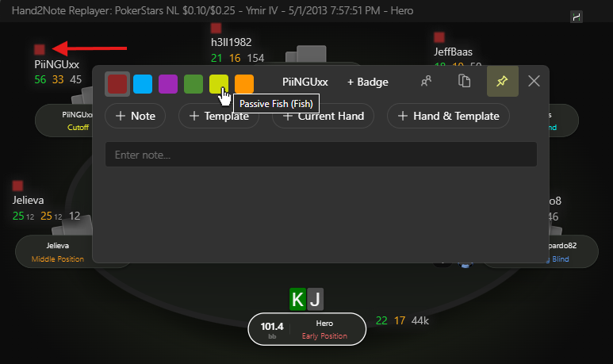The height and width of the screenshot is (364, 613).
Task: Focus the Enter note text field
Action: [321, 155]
